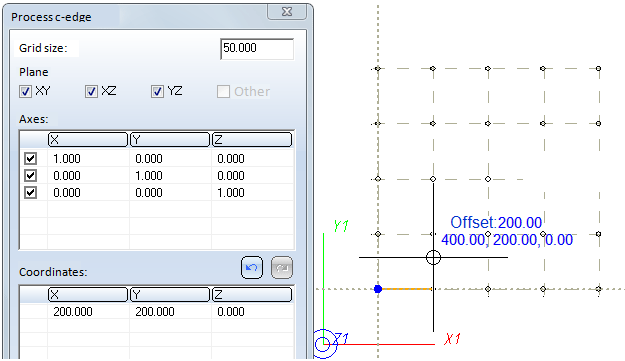Toggle the XY plane checkbox
The width and height of the screenshot is (625, 361).
(x=25, y=92)
